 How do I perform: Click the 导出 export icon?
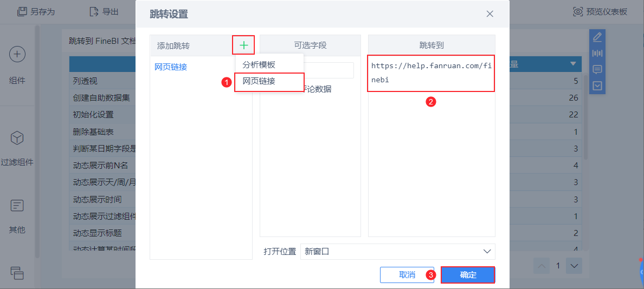pyautogui.click(x=94, y=11)
